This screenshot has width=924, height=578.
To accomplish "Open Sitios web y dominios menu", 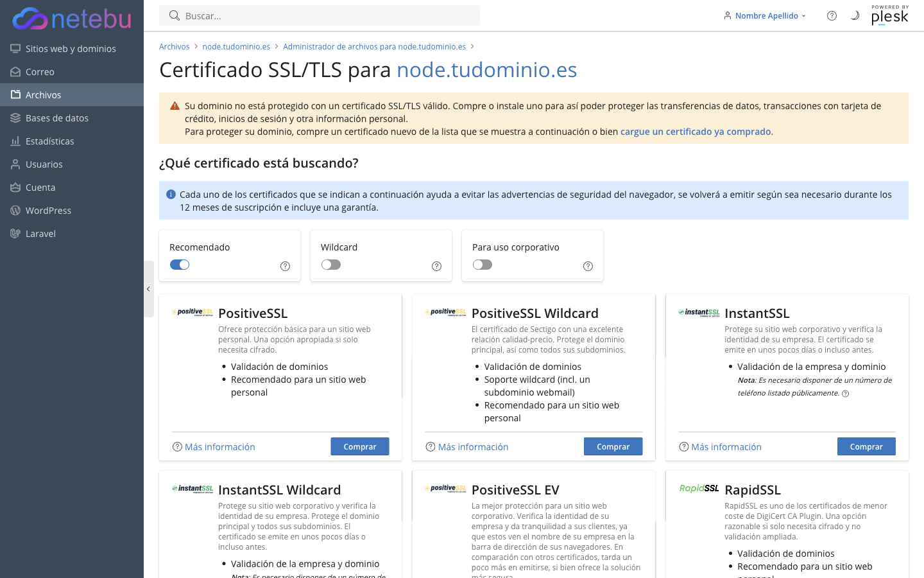I will tap(72, 48).
